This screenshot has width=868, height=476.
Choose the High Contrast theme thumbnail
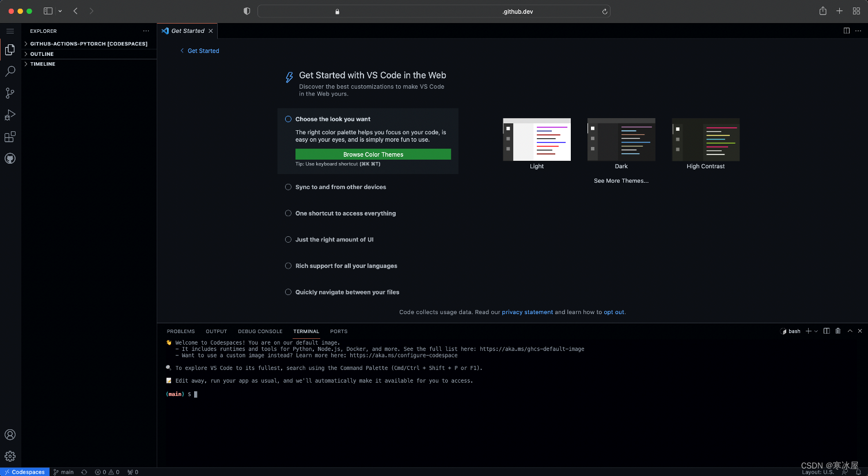point(706,139)
